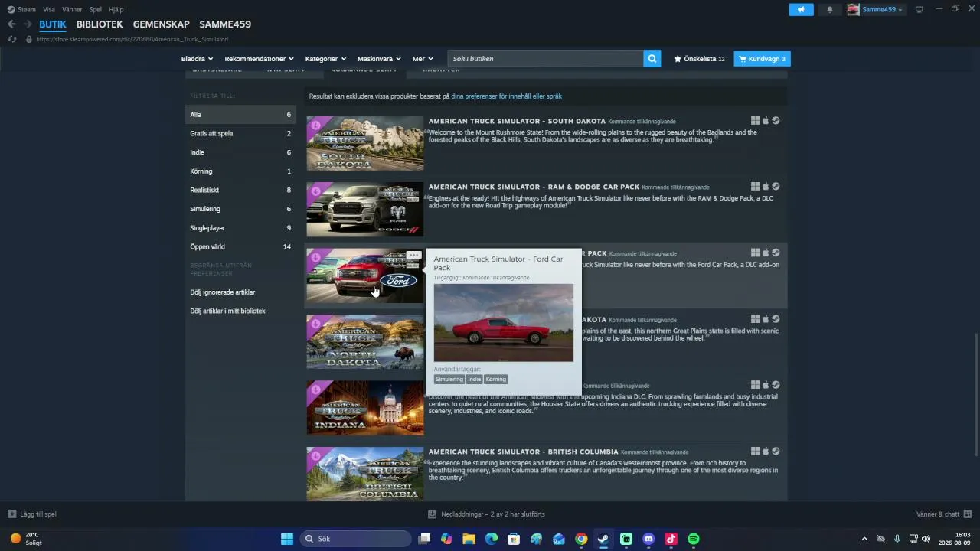
Task: Open Önskelista wishlist
Action: point(699,59)
